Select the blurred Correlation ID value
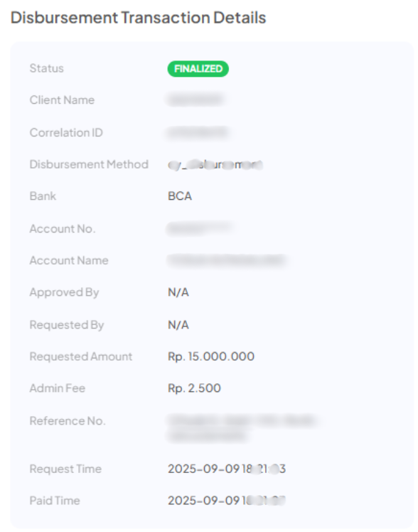Image resolution: width=418 pixels, height=532 pixels. [198, 132]
